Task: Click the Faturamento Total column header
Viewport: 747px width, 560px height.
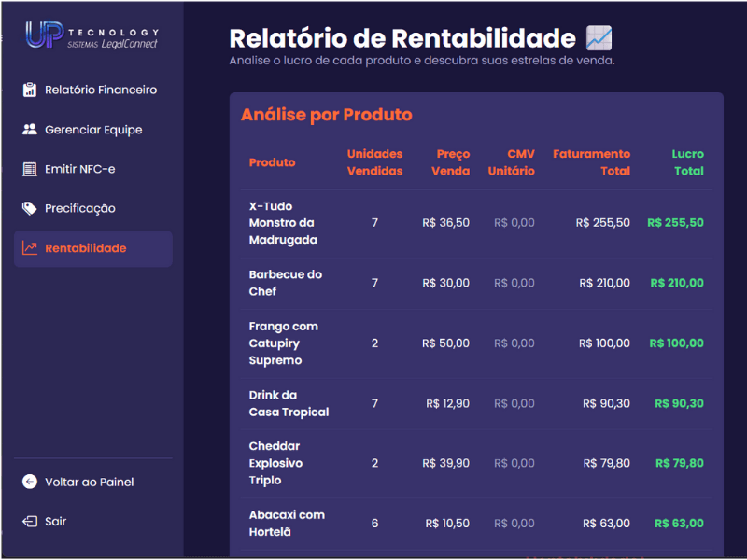Action: coord(591,161)
